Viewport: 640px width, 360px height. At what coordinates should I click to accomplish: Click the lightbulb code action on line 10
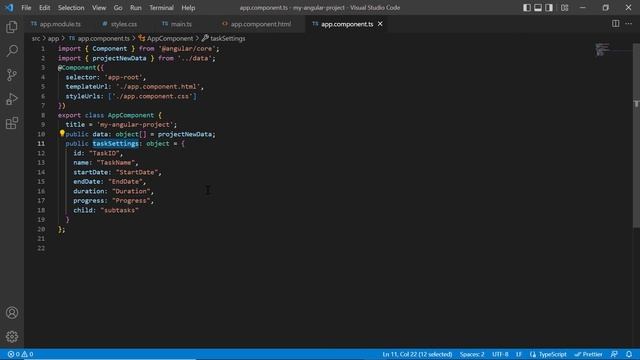pos(62,133)
